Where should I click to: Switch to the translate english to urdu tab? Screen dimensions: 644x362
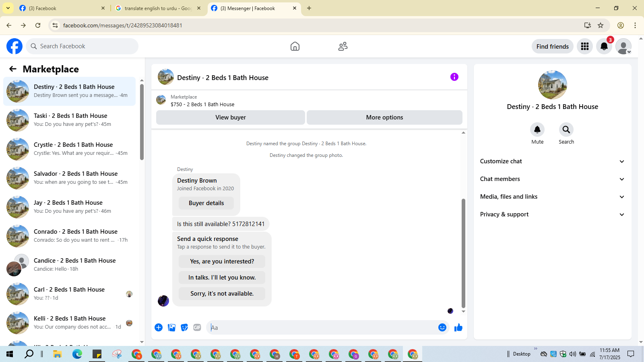[158, 8]
